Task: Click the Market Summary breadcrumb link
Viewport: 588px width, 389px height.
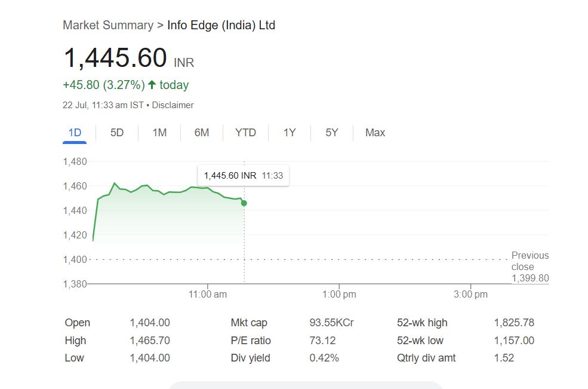Action: tap(108, 25)
